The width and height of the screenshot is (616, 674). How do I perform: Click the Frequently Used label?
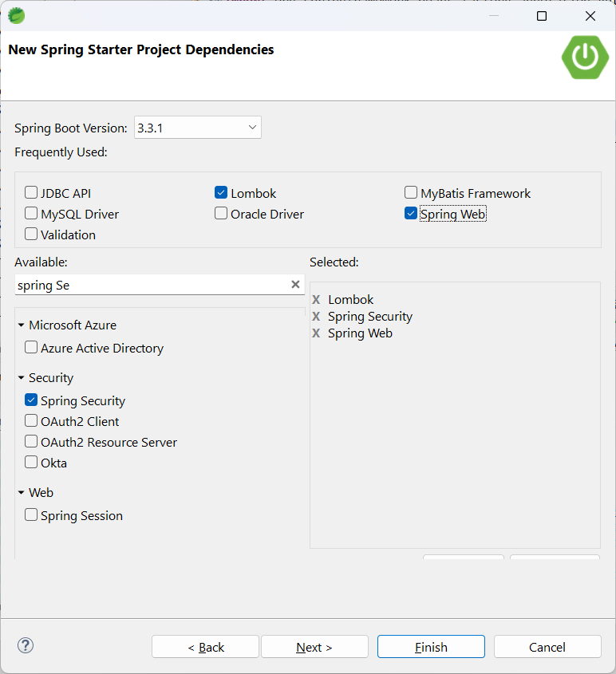[61, 152]
